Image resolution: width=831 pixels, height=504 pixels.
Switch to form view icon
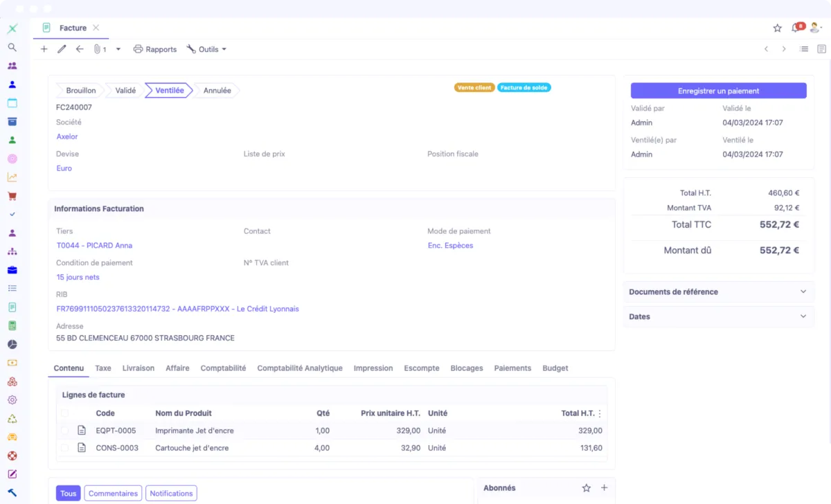tap(821, 49)
